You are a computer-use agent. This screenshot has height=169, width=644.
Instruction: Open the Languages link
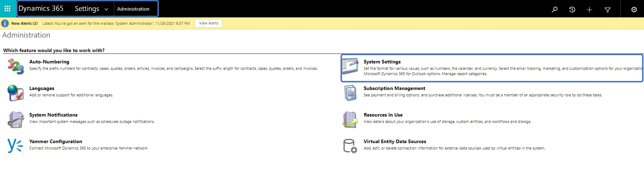pyautogui.click(x=42, y=88)
